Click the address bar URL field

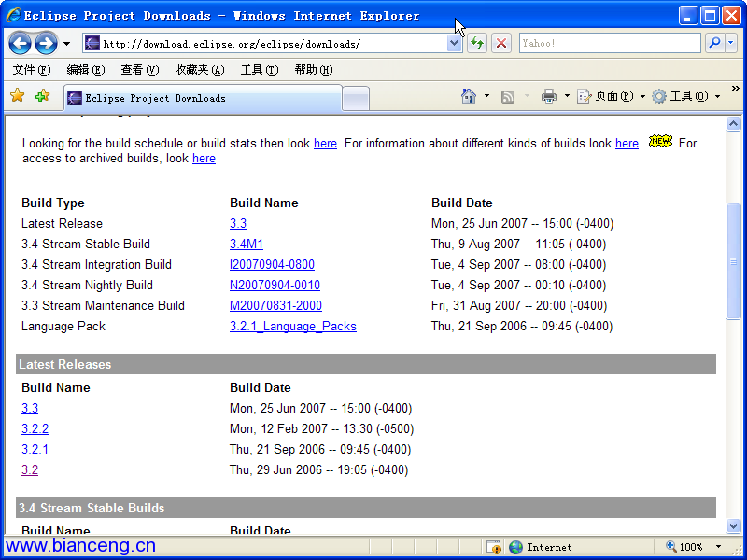265,44
